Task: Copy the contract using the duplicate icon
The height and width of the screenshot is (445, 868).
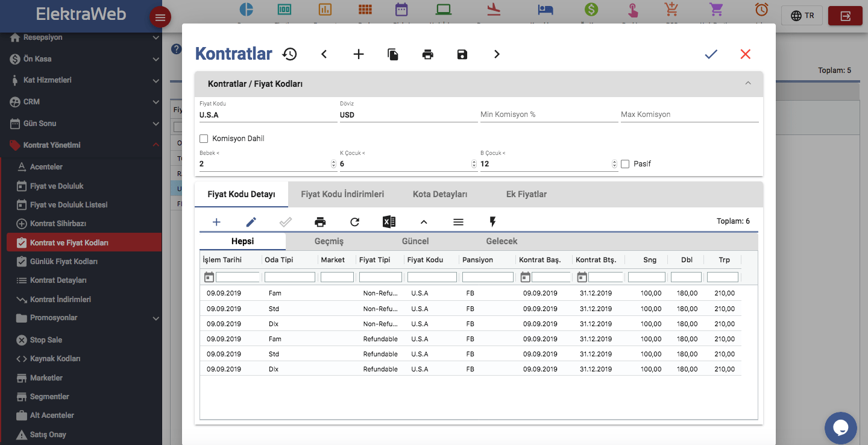Action: point(393,54)
